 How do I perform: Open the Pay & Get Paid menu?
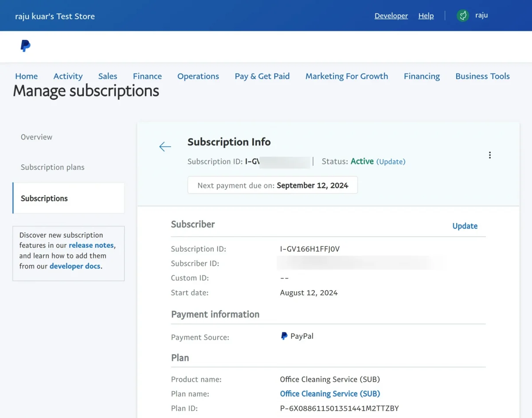[262, 76]
